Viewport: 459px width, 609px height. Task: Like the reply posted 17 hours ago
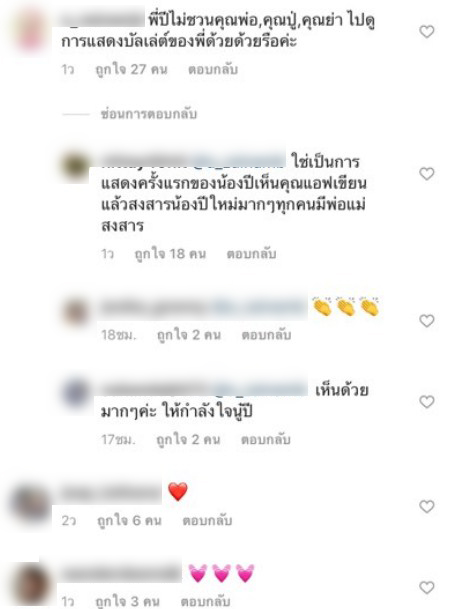pos(426,402)
